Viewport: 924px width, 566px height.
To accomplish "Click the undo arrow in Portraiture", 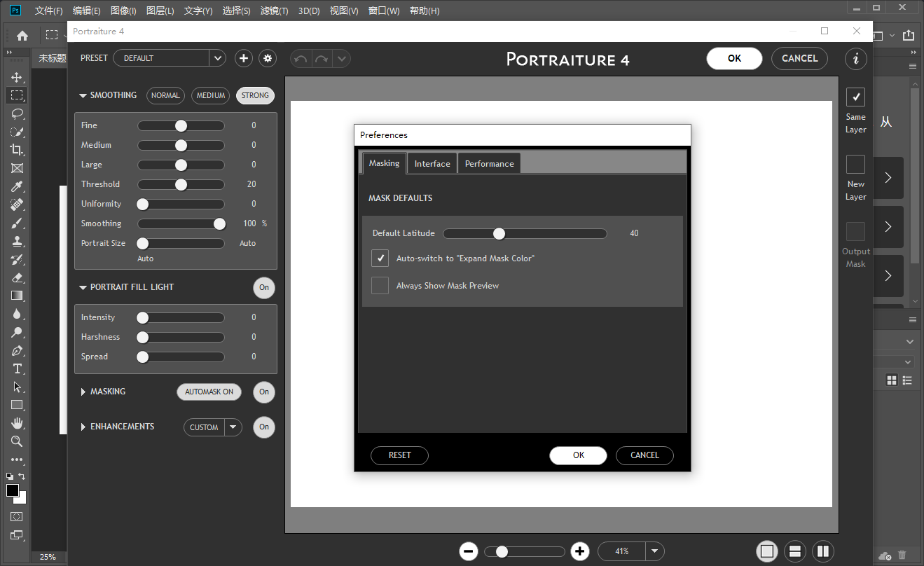I will tap(301, 59).
